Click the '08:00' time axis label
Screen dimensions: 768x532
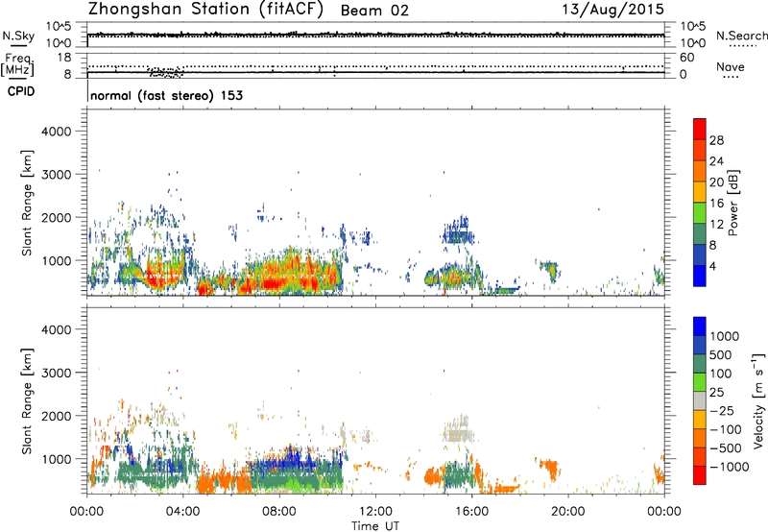[279, 512]
